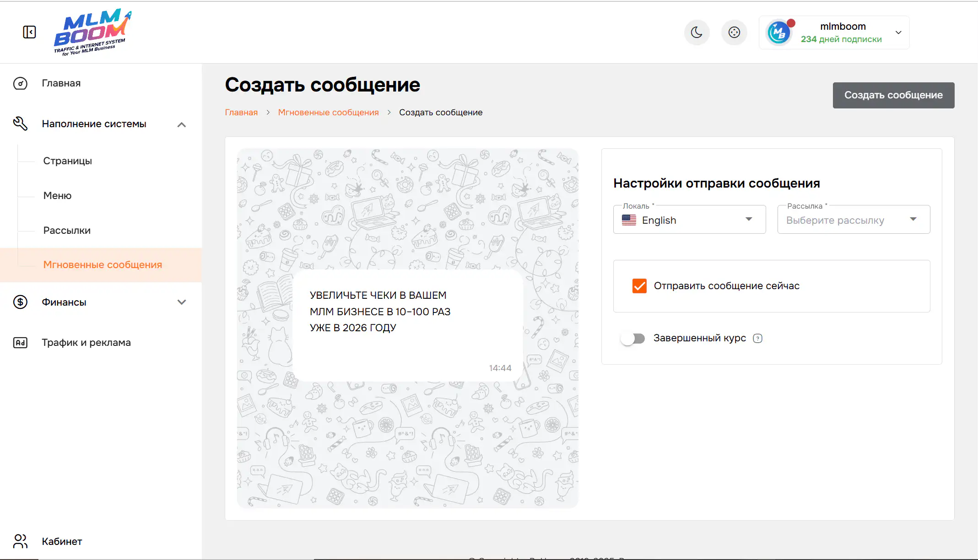Uncheck Отправить сообщение сейчас checkbox
Image resolution: width=978 pixels, height=560 pixels.
tap(639, 286)
